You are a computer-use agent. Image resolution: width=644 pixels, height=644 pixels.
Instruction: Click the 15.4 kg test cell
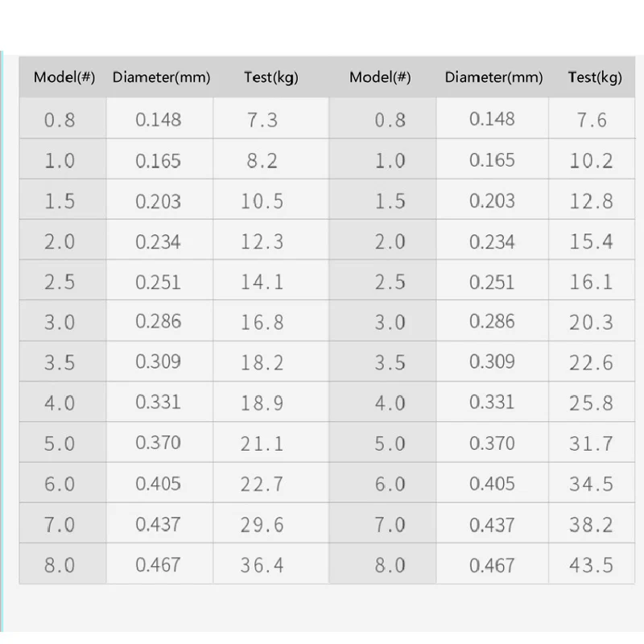click(592, 242)
